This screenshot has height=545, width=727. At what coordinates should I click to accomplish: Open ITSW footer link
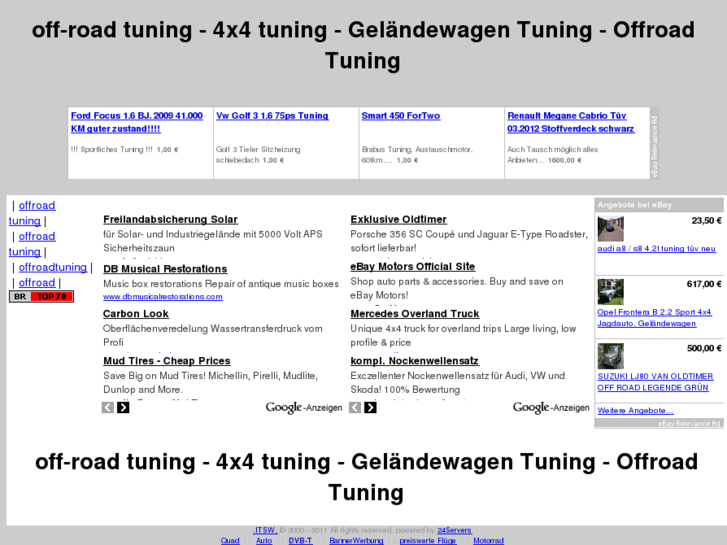click(265, 530)
